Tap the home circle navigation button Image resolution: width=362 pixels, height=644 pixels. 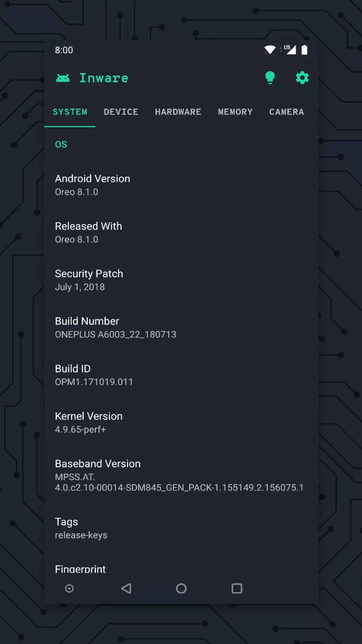181,588
